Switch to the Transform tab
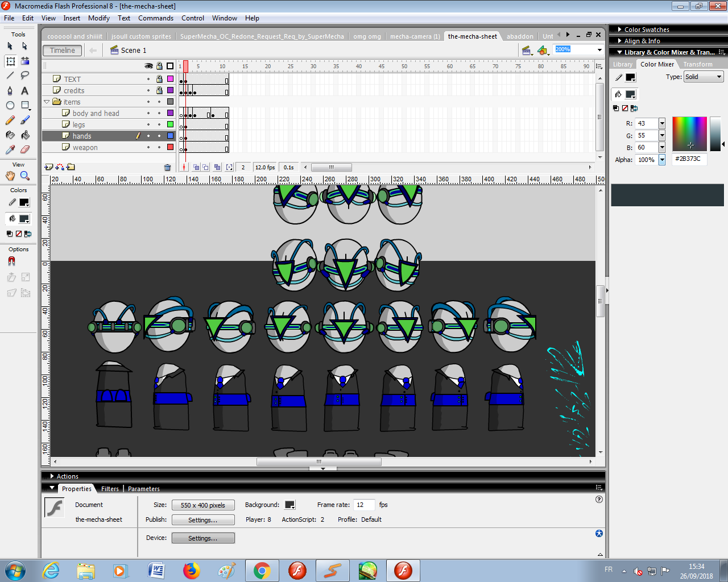Viewport: 728px width, 582px height. pyautogui.click(x=698, y=64)
